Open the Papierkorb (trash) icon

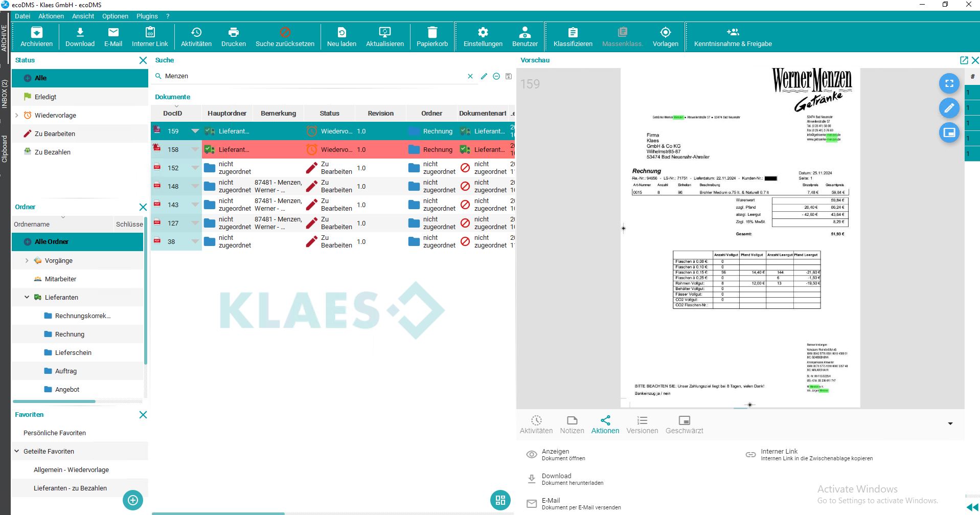(x=431, y=36)
